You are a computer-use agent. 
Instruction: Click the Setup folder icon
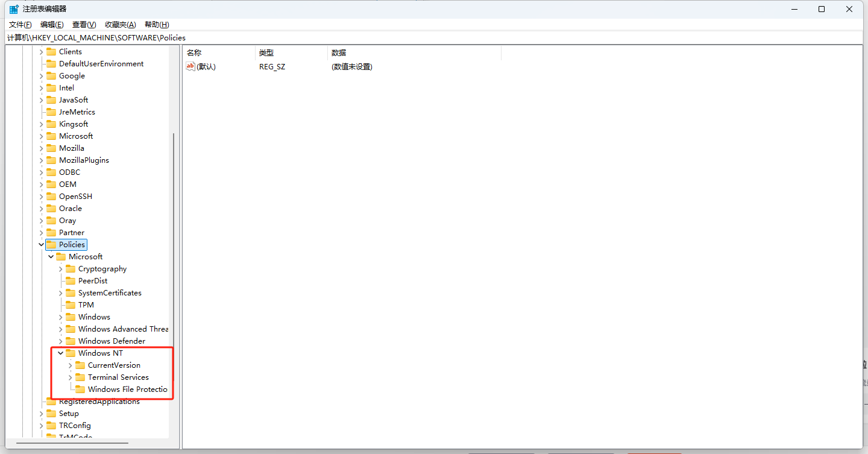[x=51, y=414]
